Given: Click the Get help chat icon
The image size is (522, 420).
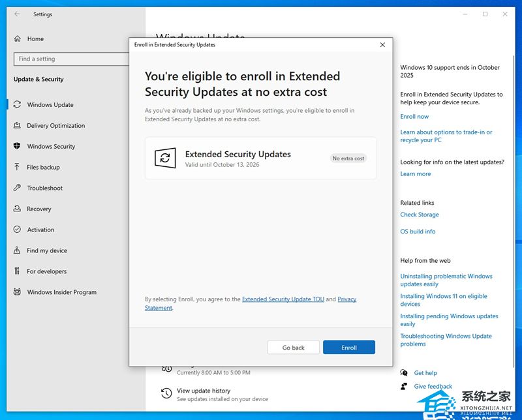Looking at the screenshot, I should pyautogui.click(x=404, y=373).
